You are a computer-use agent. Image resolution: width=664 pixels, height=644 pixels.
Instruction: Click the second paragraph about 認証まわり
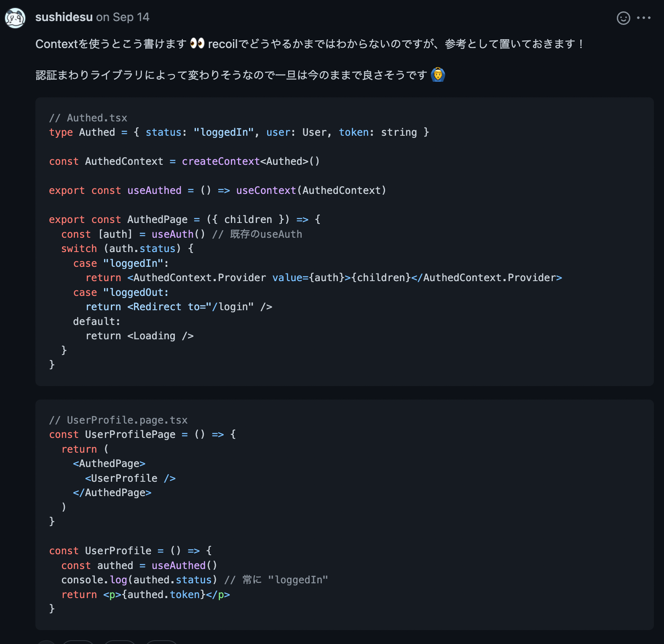[x=240, y=75]
